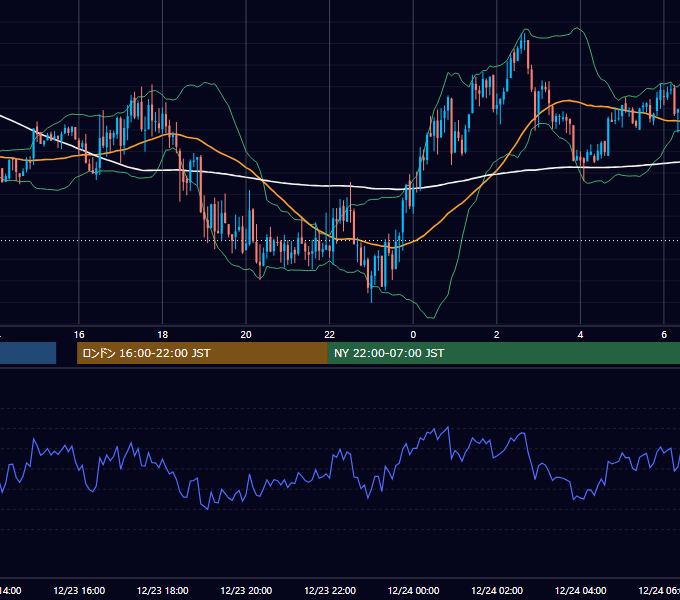680x600 pixels.
Task: Click the upper chart axis hour label 16
Action: click(79, 335)
